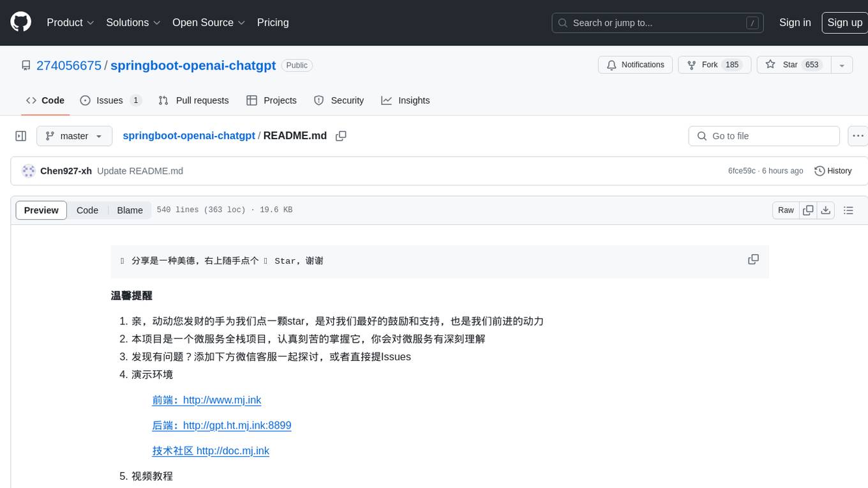This screenshot has width=868, height=488.
Task: Open commit 6fce59c
Action: [742, 171]
